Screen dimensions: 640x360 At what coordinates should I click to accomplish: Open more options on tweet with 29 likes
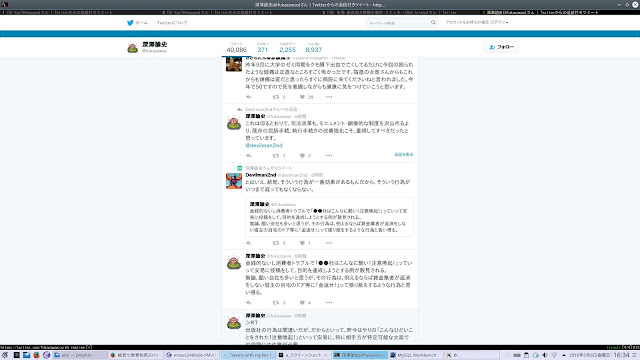pos(329,97)
